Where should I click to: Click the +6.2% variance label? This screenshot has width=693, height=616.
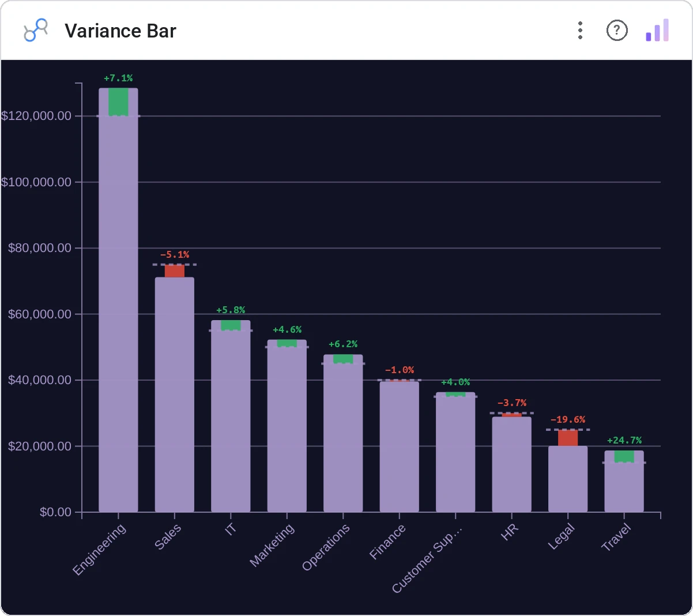(343, 344)
